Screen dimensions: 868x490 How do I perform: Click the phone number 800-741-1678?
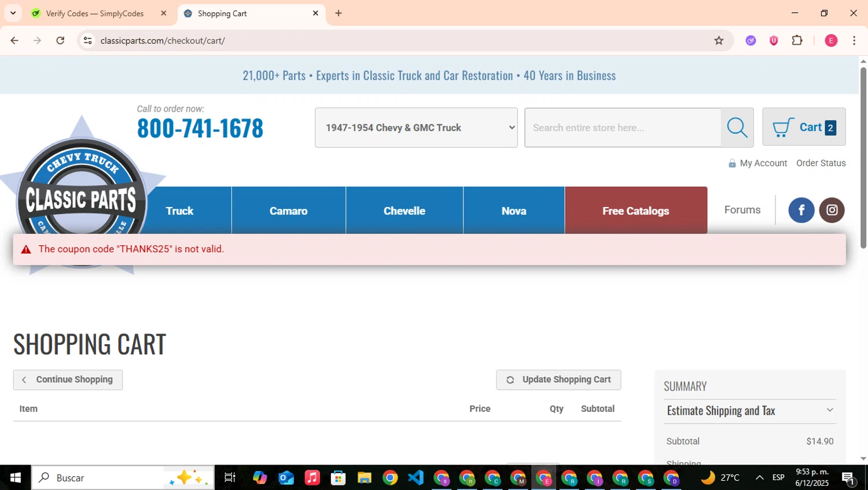(x=200, y=128)
